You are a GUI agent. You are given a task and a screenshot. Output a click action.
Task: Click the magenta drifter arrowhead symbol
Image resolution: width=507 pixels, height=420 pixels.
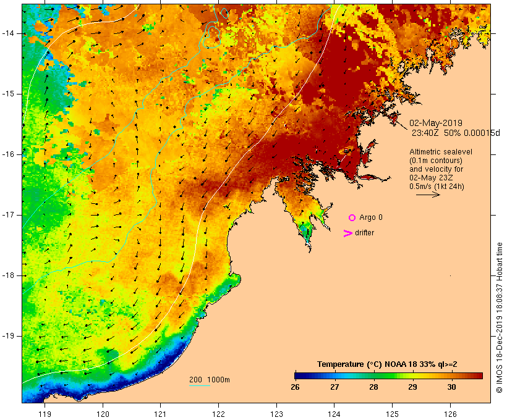point(348,233)
